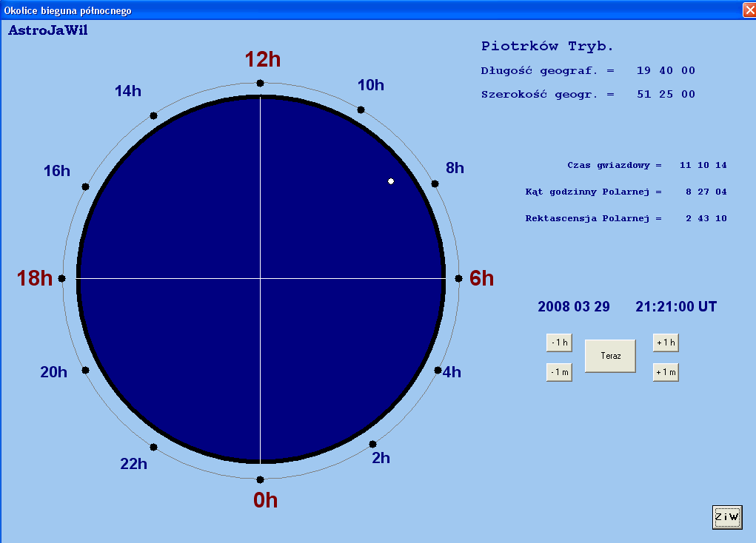Image resolution: width=756 pixels, height=543 pixels.
Task: Add one minute with +1 m
Action: [x=666, y=372]
